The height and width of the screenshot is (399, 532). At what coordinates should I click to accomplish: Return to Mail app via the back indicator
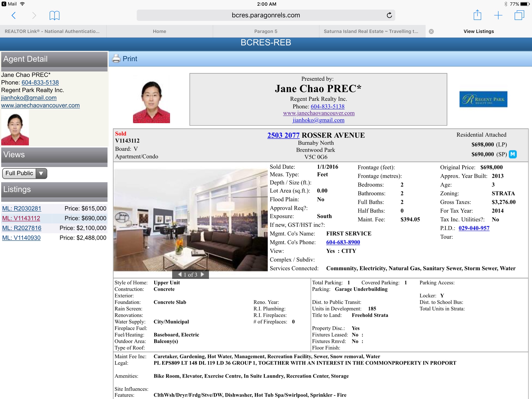click(x=9, y=4)
